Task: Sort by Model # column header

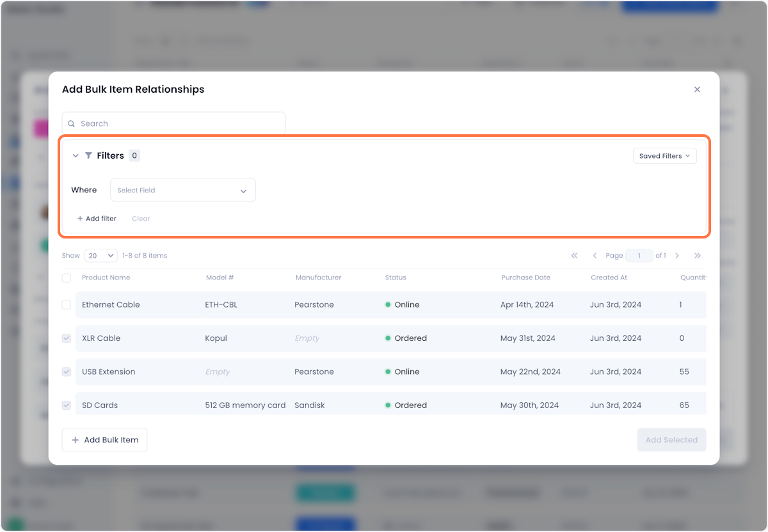Action: 220,278
